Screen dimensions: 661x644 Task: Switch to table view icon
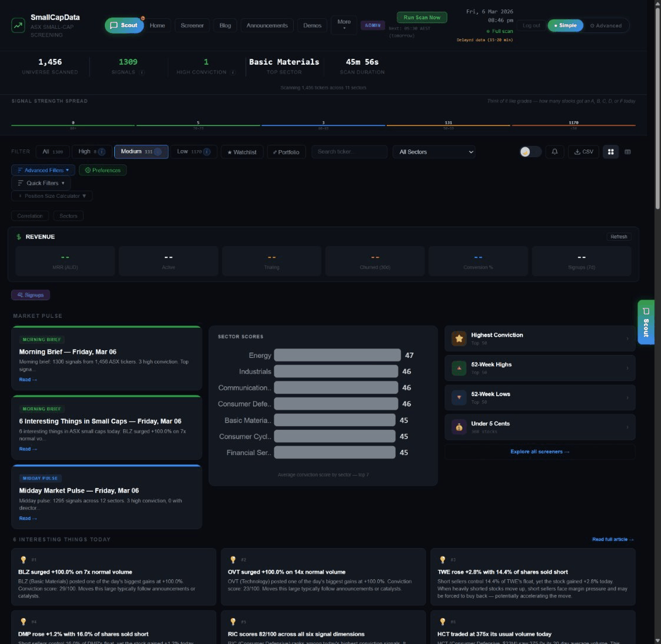tap(627, 152)
